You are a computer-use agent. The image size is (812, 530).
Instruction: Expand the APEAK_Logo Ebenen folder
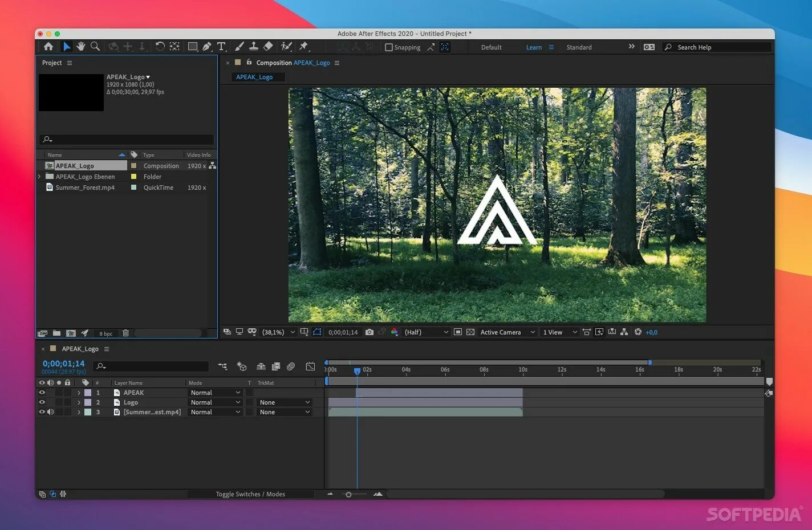click(39, 177)
